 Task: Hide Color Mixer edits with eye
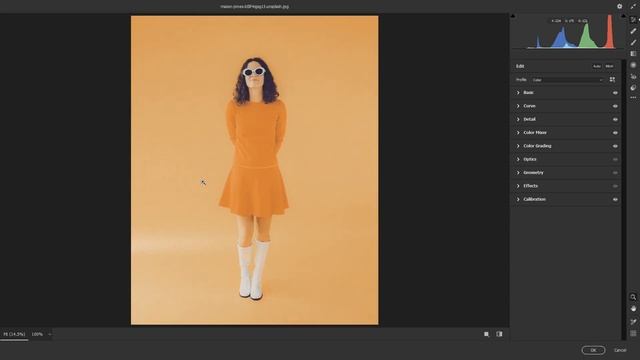click(615, 133)
